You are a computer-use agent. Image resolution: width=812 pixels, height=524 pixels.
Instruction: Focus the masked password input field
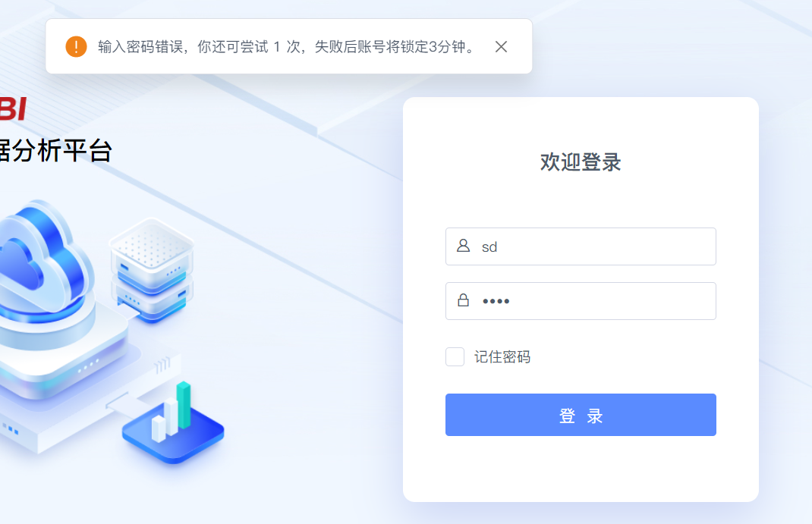(x=581, y=301)
